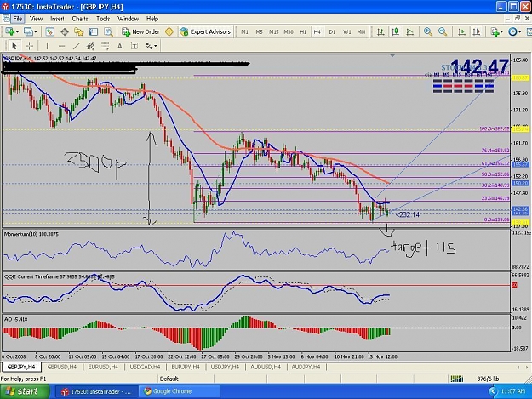The height and width of the screenshot is (399, 532).
Task: Expand the new chart dropdown arrow
Action: (x=17, y=31)
